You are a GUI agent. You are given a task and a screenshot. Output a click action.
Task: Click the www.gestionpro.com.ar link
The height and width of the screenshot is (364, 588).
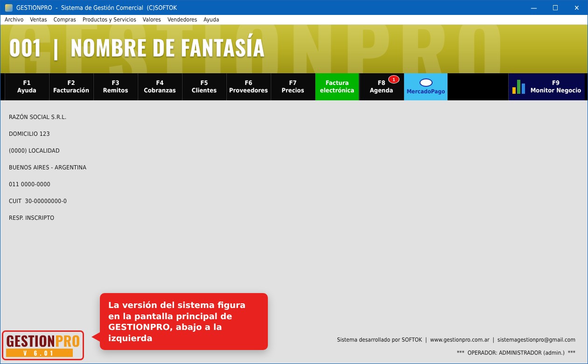[460, 340]
